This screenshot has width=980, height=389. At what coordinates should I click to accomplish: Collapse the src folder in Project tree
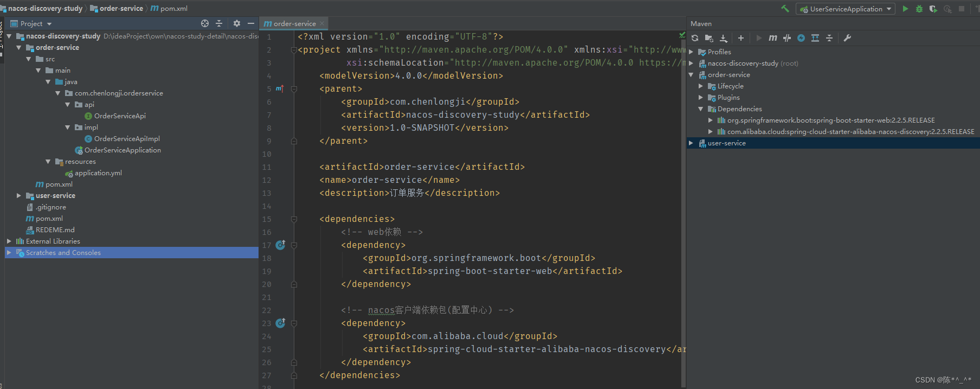pos(29,59)
